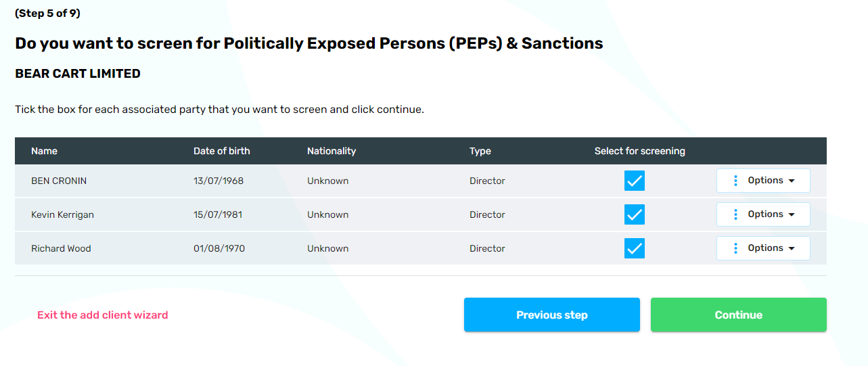Untick the screening checkbox for BEN CRONIN
Viewport: 868px width, 366px height.
click(635, 181)
